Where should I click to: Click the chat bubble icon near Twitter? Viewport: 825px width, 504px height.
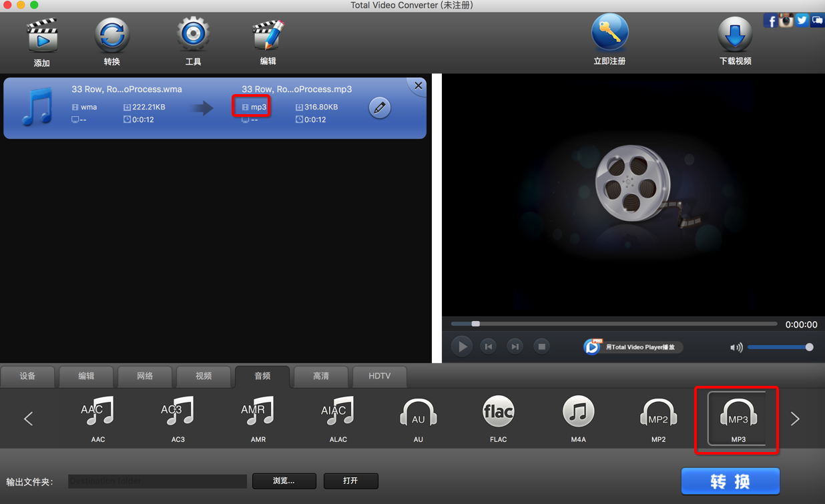click(x=817, y=21)
